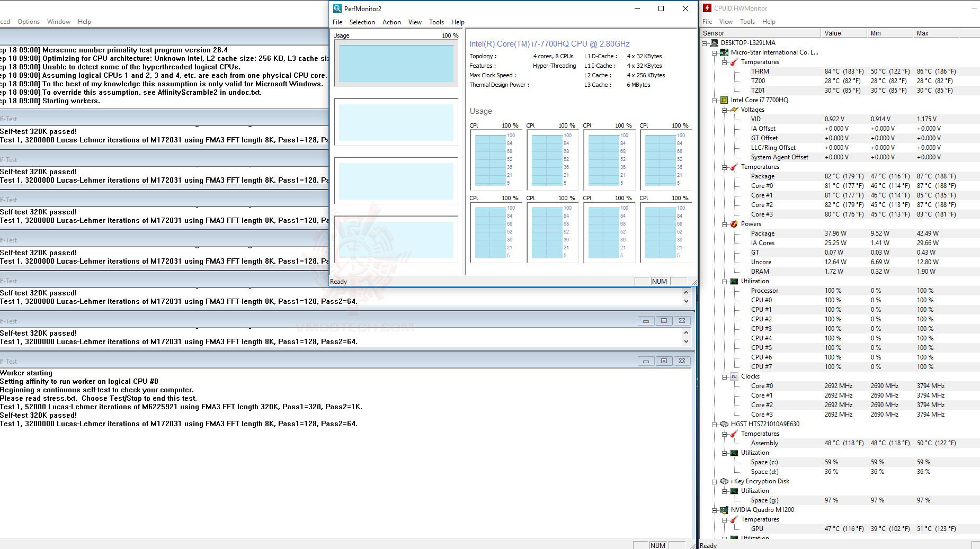Select the second usage panel in PerfMonitor2 sidebar

396,122
